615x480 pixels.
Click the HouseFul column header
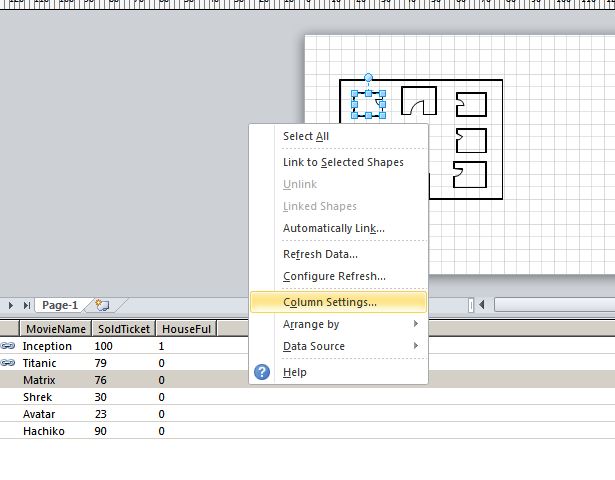(186, 329)
